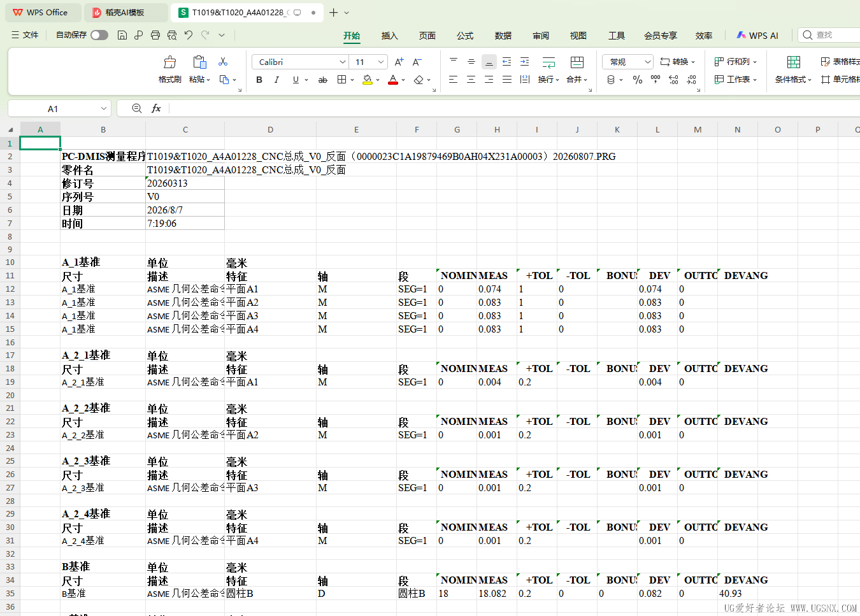Apply bold formatting
The width and height of the screenshot is (860, 616).
pyautogui.click(x=259, y=80)
